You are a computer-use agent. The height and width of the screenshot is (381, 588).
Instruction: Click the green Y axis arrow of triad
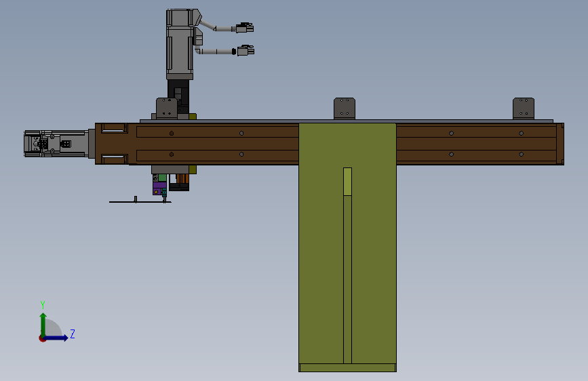point(43,324)
